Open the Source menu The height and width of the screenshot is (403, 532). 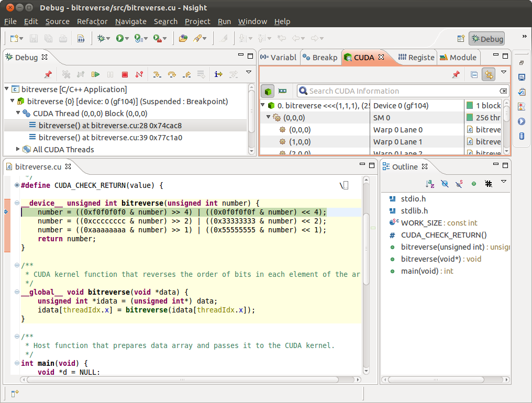coord(58,21)
